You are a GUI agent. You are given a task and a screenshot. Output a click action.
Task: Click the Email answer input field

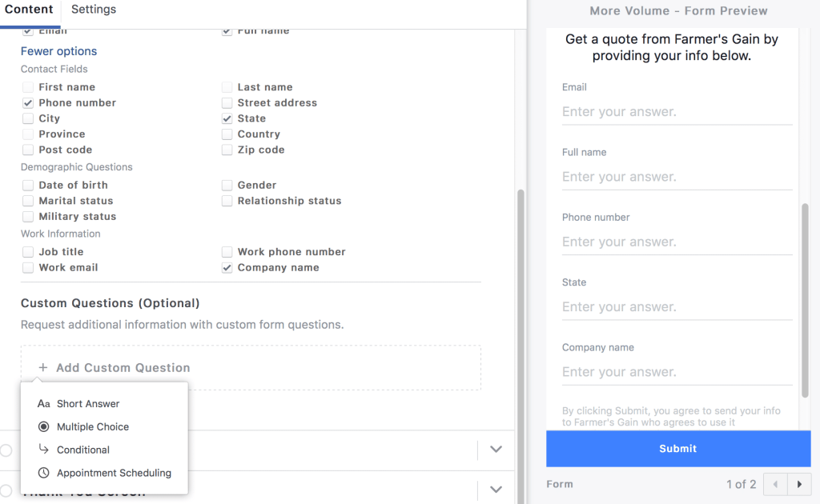677,111
